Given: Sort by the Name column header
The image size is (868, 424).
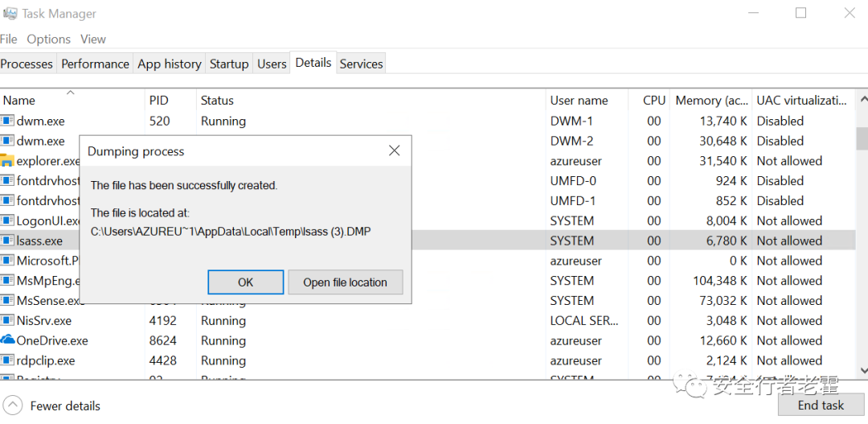Looking at the screenshot, I should [72, 101].
